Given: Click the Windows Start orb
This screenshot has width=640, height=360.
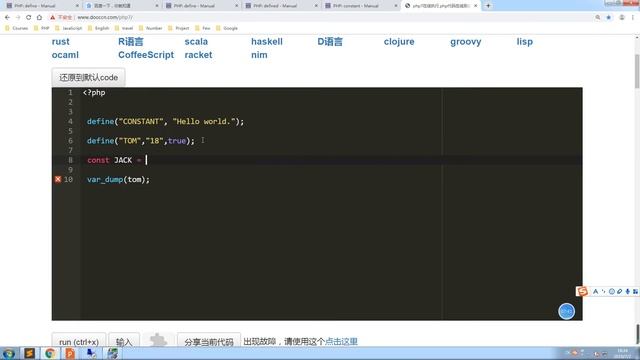Looking at the screenshot, I should pos(9,353).
